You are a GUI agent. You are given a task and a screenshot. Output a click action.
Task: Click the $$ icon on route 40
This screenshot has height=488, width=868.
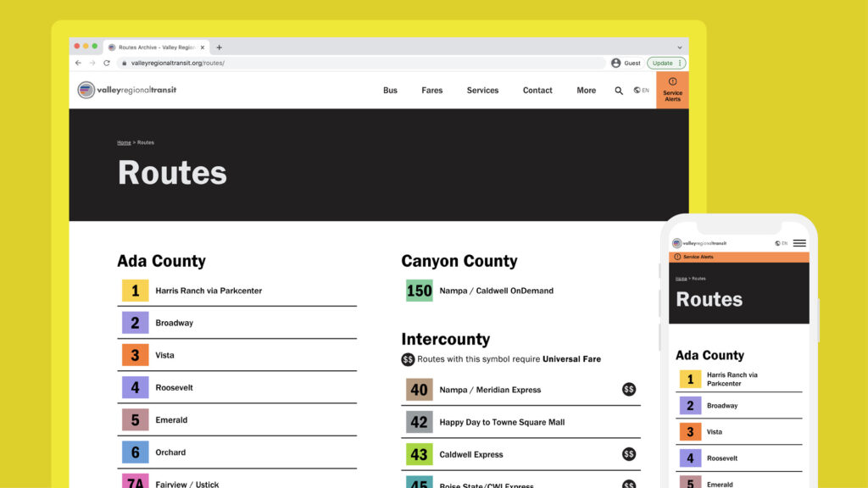pyautogui.click(x=629, y=390)
